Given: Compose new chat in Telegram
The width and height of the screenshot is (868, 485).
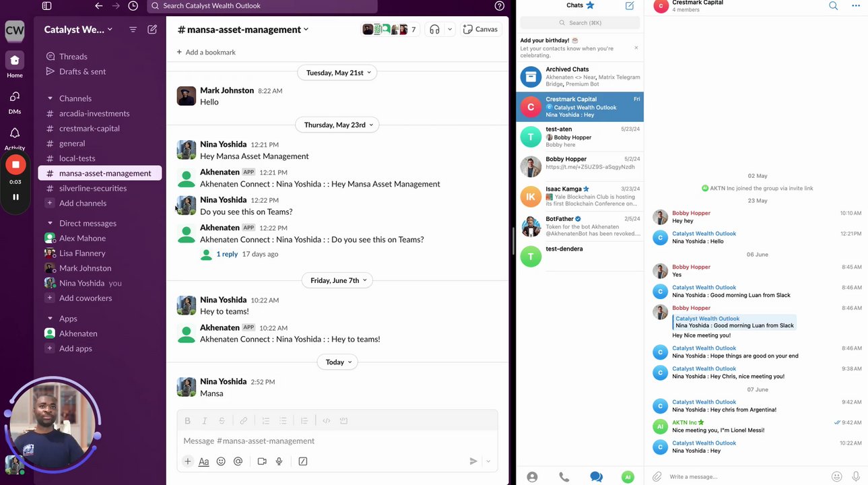Looking at the screenshot, I should click(x=630, y=5).
